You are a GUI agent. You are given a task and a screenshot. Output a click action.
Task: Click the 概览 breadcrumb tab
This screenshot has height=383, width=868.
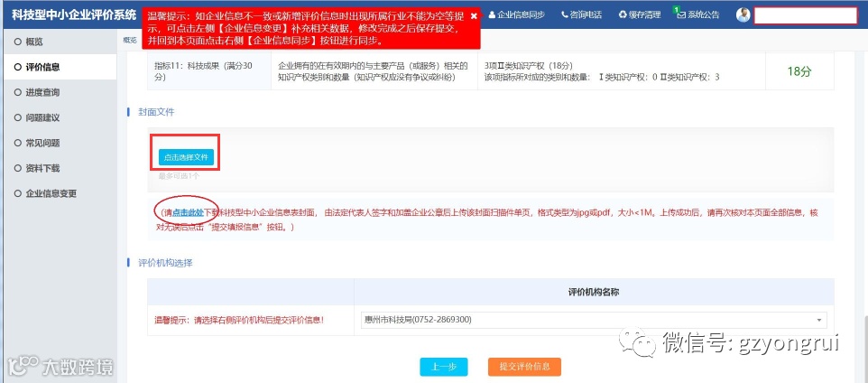(130, 40)
